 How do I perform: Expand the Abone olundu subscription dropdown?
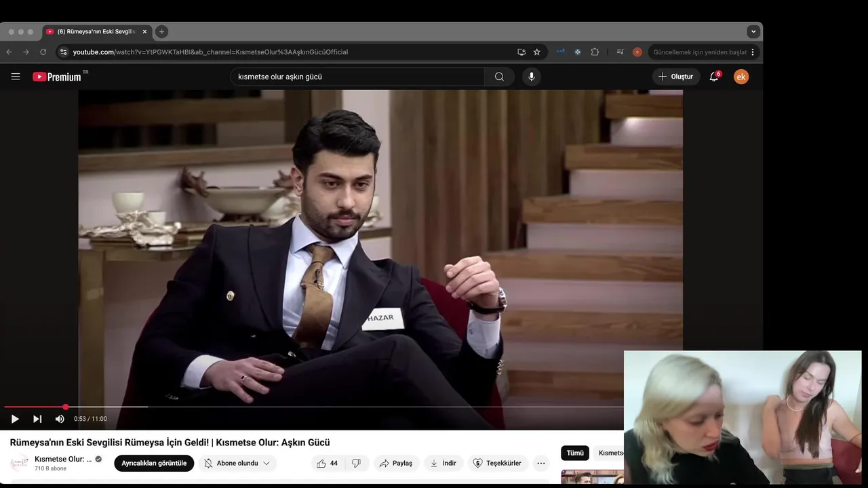tap(237, 464)
